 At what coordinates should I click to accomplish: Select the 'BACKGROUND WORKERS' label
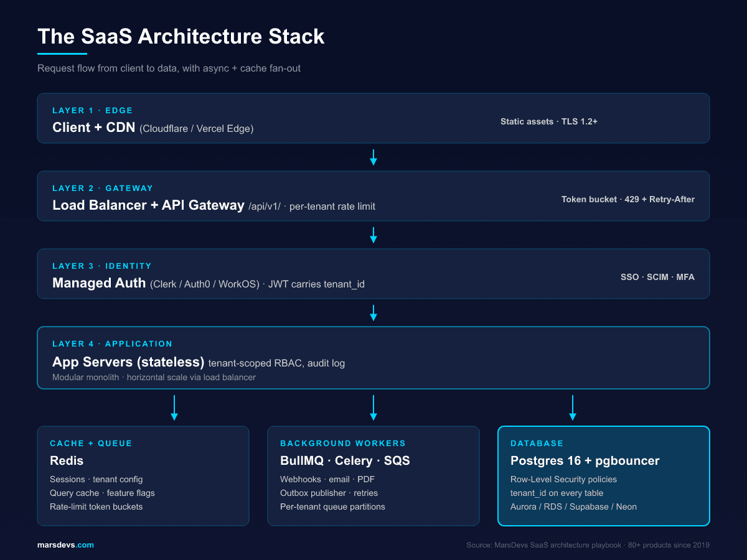[x=343, y=443]
